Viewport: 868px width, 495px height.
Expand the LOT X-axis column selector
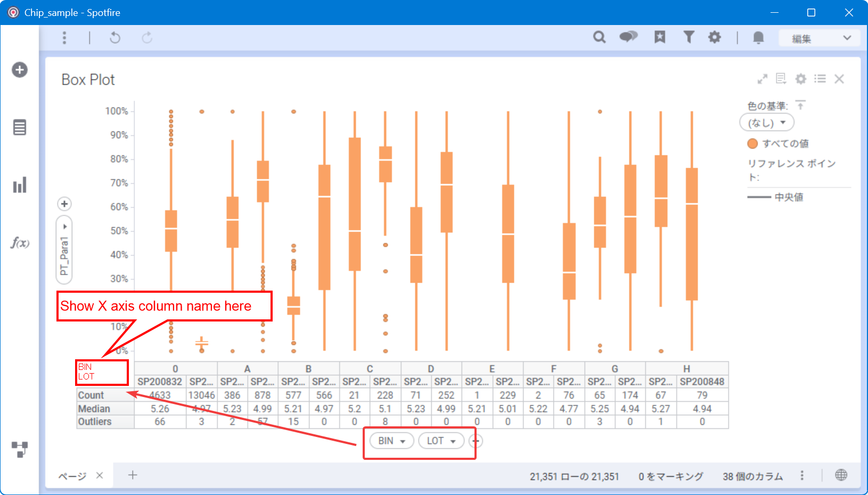(x=441, y=441)
